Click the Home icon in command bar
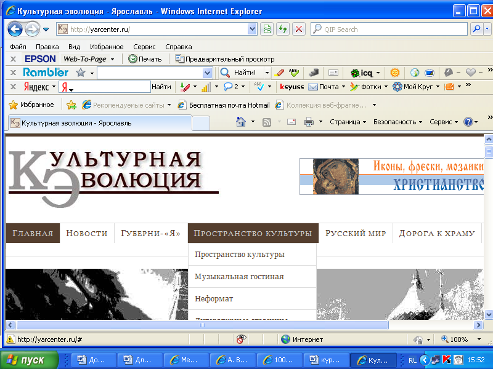This screenshot has height=369, width=493. [x=241, y=122]
